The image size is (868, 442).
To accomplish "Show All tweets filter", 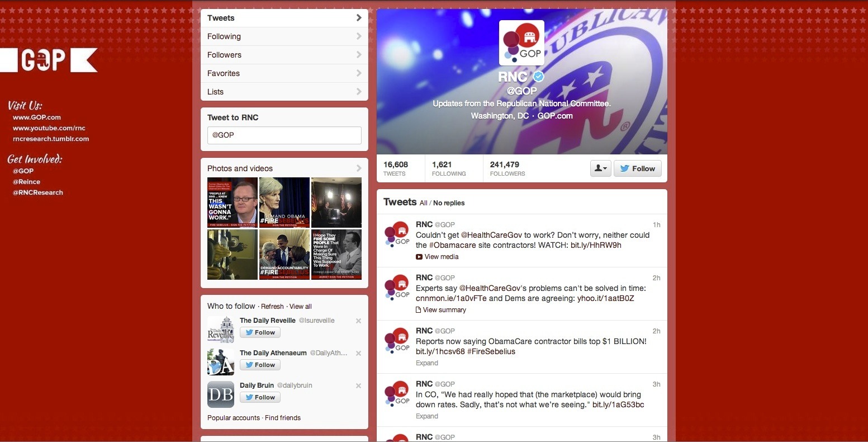I will pyautogui.click(x=423, y=203).
